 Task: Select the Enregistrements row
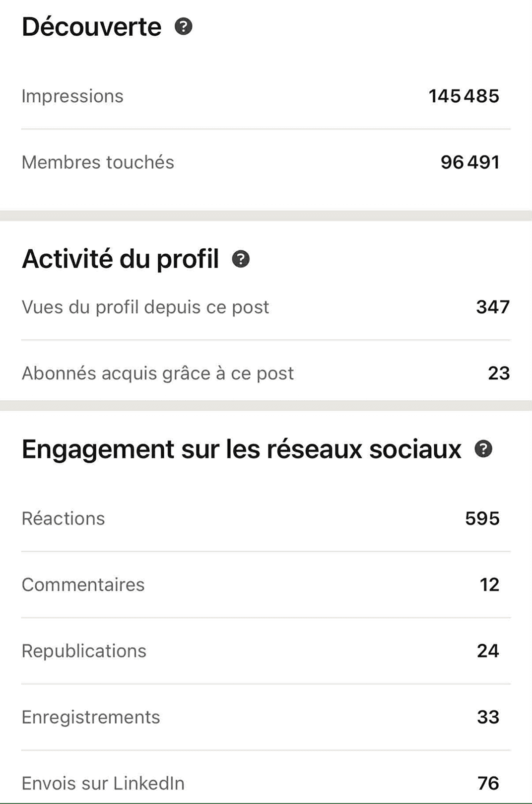[266, 717]
